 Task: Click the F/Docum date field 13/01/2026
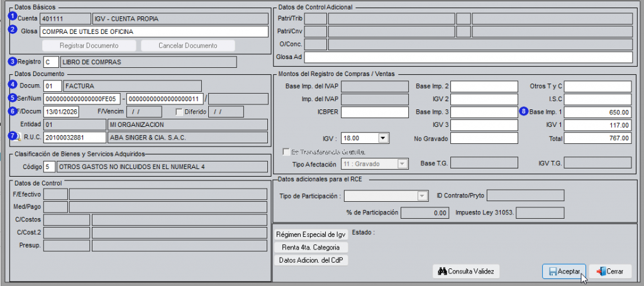[x=61, y=112]
